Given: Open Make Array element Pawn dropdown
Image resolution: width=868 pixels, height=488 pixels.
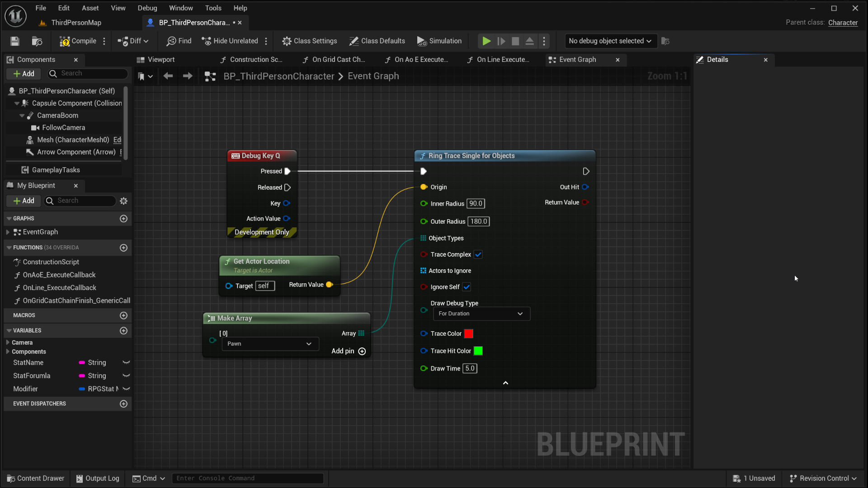Looking at the screenshot, I should tap(270, 344).
